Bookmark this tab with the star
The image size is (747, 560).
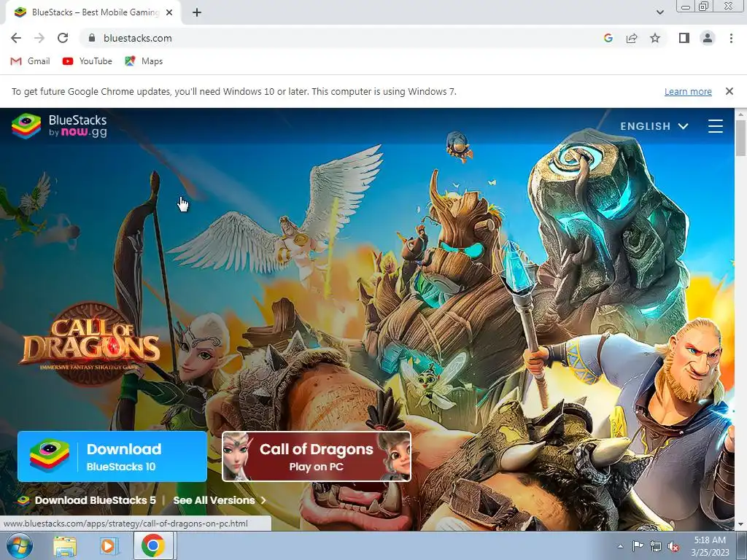(655, 38)
